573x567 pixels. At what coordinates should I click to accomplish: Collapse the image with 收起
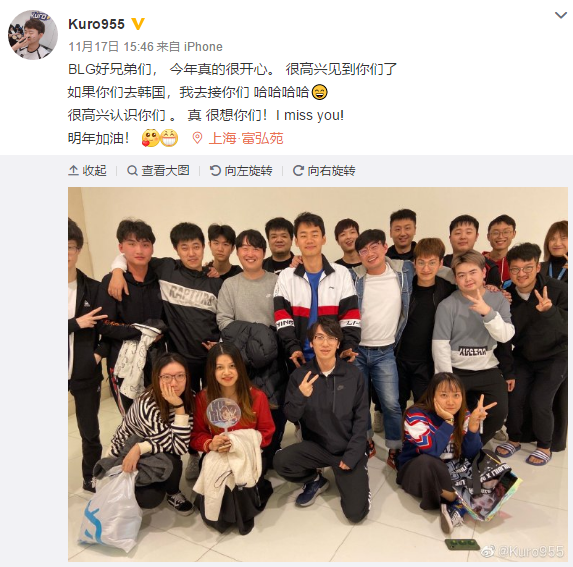pyautogui.click(x=87, y=171)
